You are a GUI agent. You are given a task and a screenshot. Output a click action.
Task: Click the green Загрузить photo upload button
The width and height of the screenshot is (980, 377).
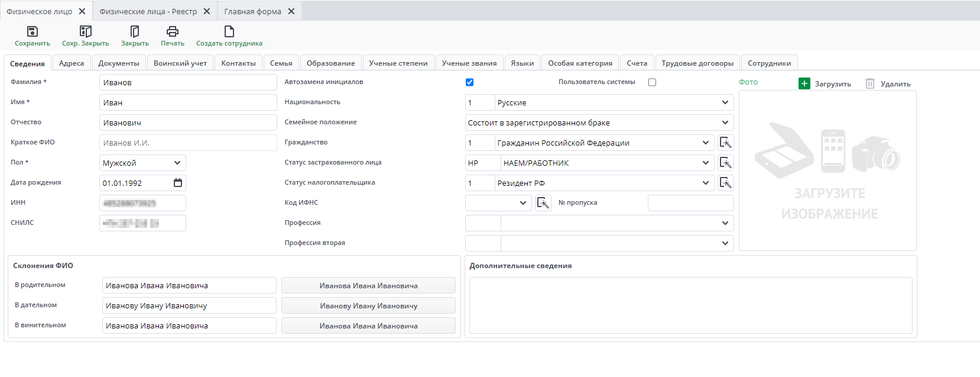(804, 83)
